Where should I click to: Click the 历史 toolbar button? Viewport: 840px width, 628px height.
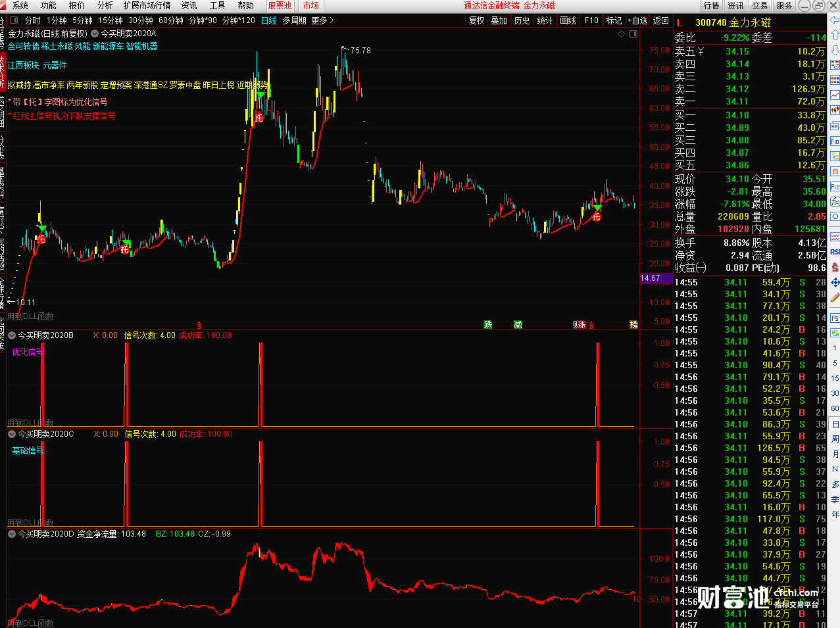tap(522, 20)
